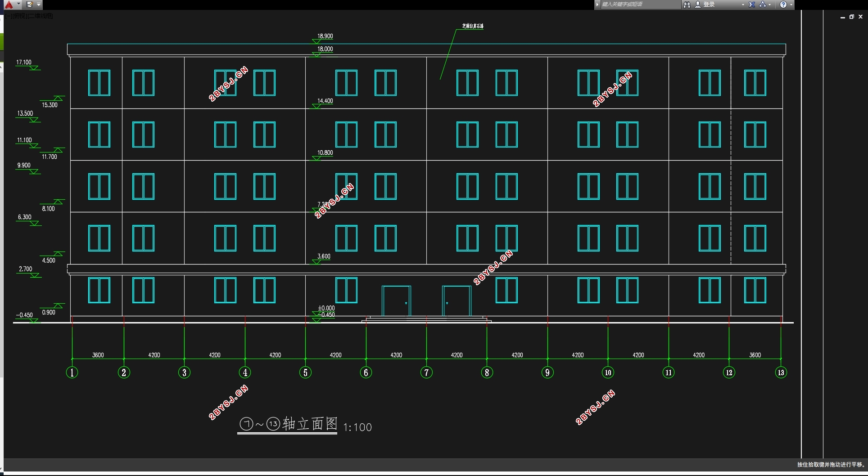Select axis bubble number 8

[x=487, y=373]
